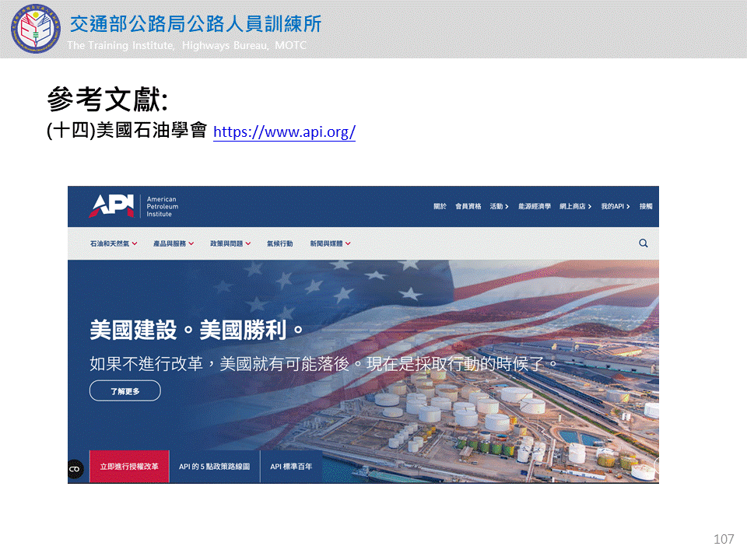Open the 能源經濟學 navigation link
This screenshot has width=747, height=560.
coord(534,207)
